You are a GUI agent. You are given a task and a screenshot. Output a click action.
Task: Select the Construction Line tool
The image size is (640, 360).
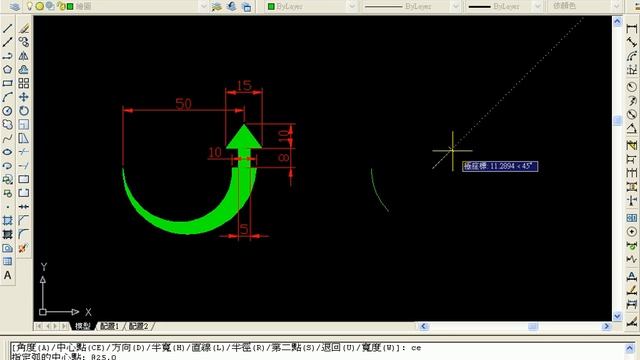7,42
